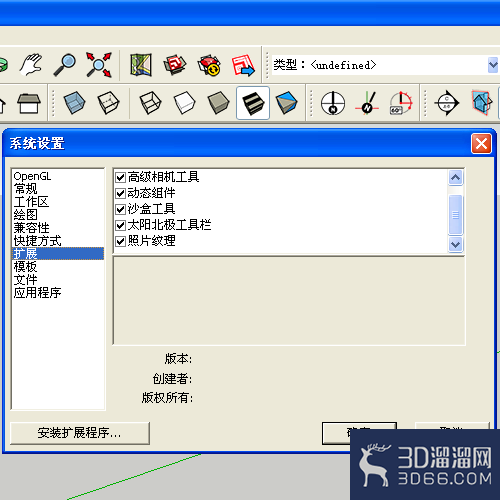Viewport: 500px width, 500px height.
Task: Select the house-shaped view icon
Action: point(29,103)
